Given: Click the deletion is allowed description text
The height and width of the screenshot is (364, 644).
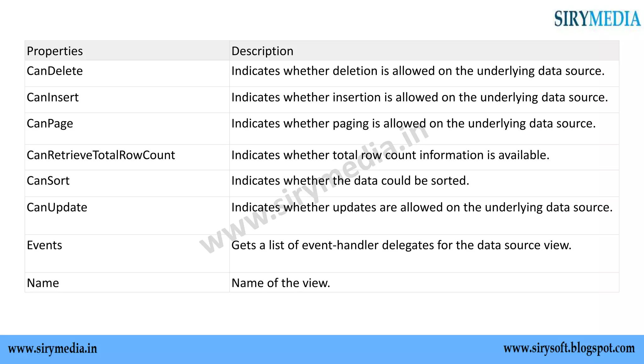Looking at the screenshot, I should pos(418,71).
